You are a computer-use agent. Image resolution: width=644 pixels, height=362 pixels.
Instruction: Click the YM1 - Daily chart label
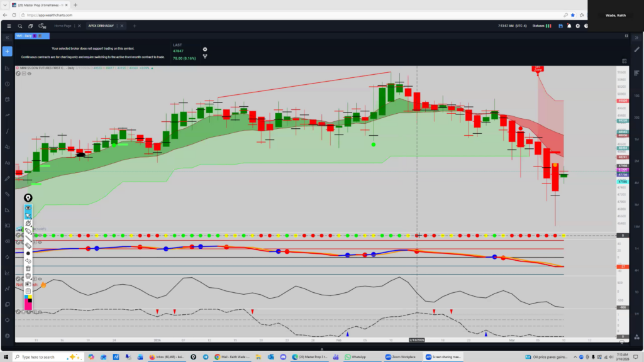24,36
